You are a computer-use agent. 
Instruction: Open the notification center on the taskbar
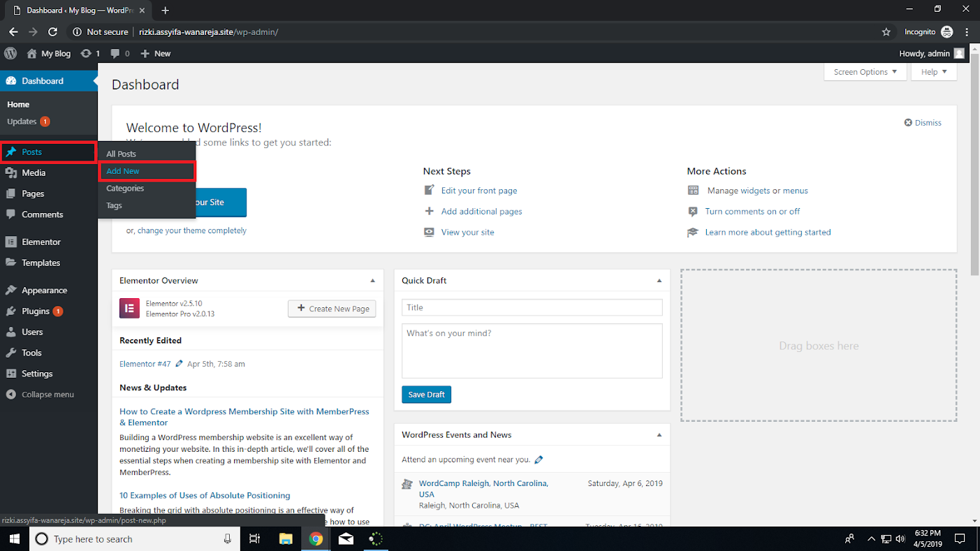(x=960, y=539)
